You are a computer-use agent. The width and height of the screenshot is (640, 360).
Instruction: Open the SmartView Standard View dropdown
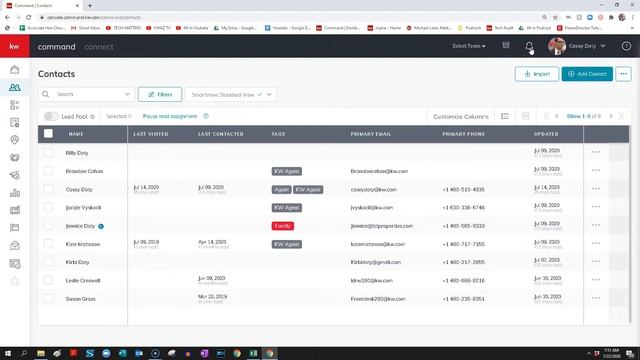point(231,95)
